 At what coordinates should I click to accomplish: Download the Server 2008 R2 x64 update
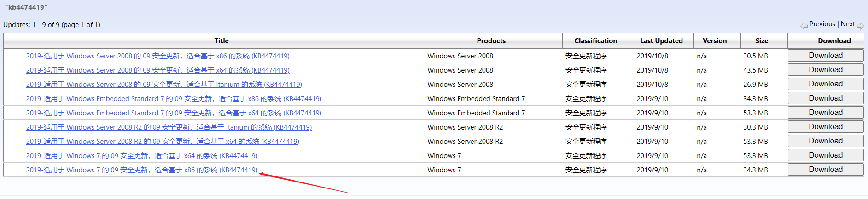(826, 141)
